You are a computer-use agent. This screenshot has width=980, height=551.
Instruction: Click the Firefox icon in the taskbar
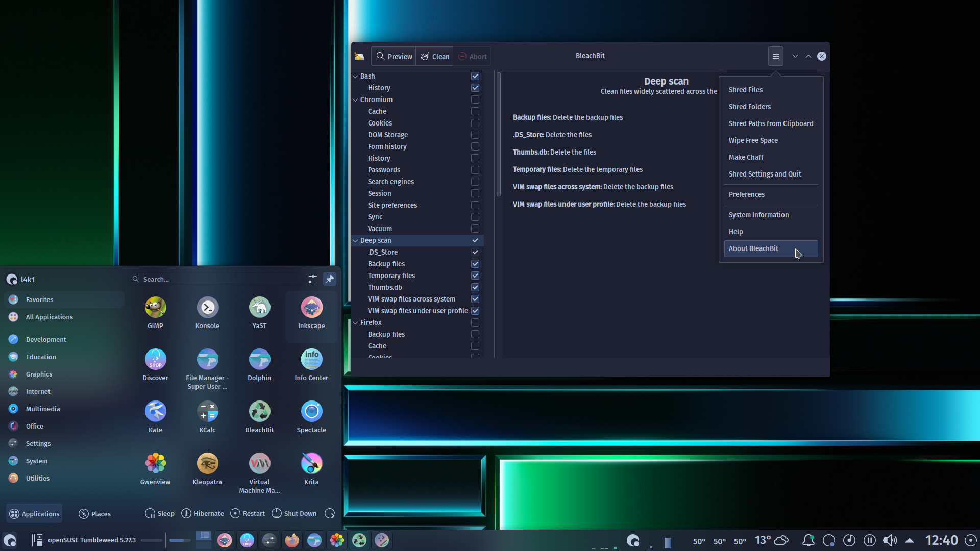pyautogui.click(x=292, y=540)
